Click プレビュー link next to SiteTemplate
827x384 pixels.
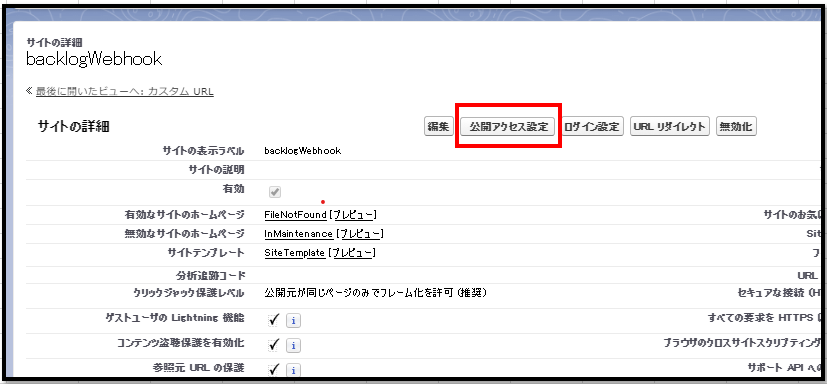coord(352,253)
